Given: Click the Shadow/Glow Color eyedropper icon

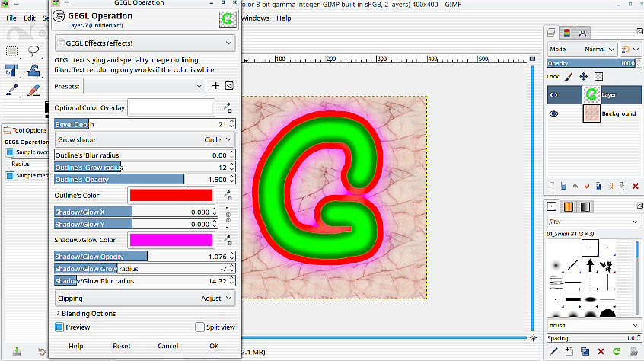Looking at the screenshot, I should [228, 240].
